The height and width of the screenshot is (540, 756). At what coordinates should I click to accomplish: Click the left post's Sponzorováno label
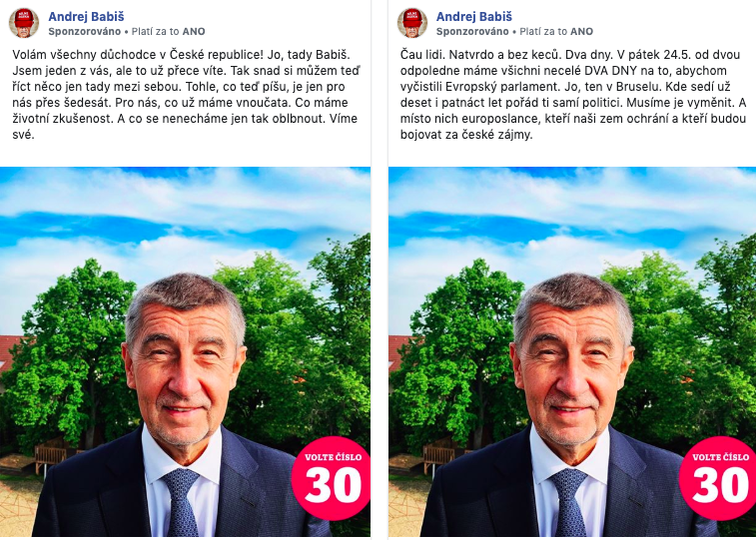[x=84, y=32]
